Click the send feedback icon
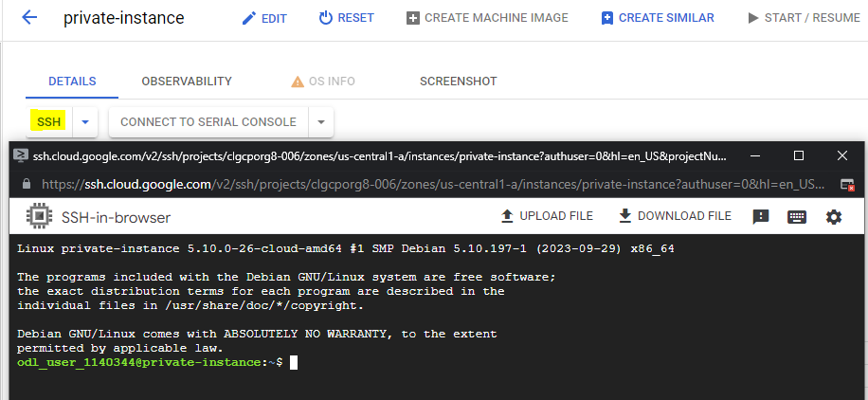The height and width of the screenshot is (400, 868). click(x=761, y=217)
